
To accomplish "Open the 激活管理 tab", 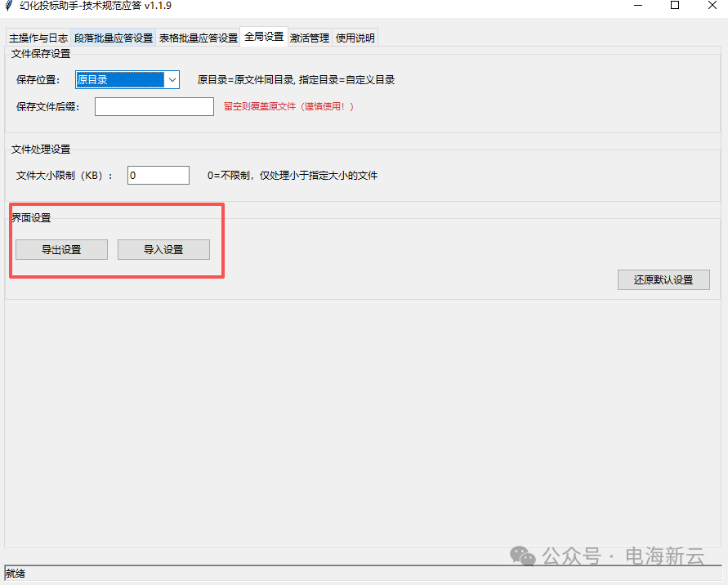I will [310, 38].
